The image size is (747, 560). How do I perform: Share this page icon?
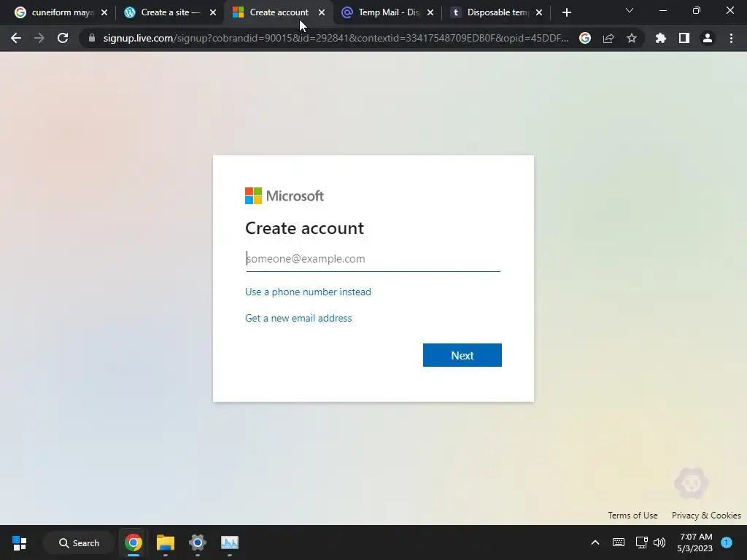(x=608, y=38)
